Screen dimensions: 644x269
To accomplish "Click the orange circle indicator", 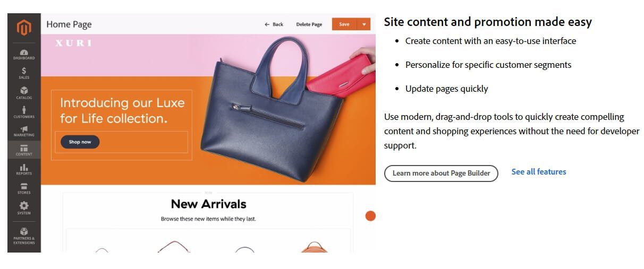I will [x=370, y=216].
